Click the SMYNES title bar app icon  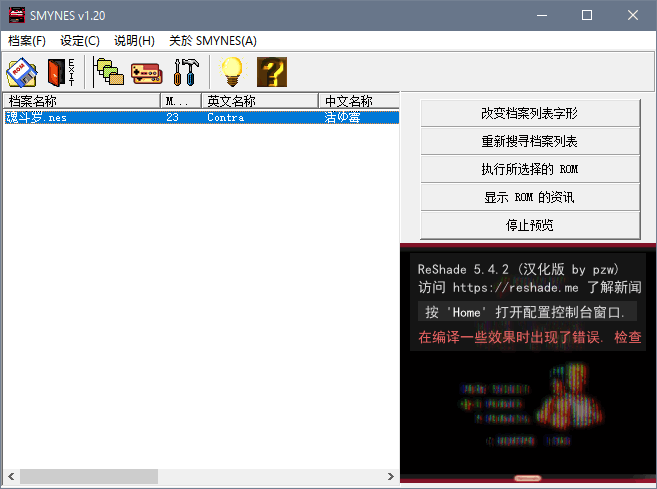click(15, 15)
